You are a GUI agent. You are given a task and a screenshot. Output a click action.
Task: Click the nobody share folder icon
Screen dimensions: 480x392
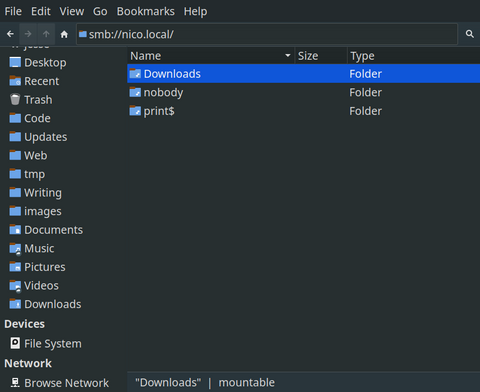[135, 92]
